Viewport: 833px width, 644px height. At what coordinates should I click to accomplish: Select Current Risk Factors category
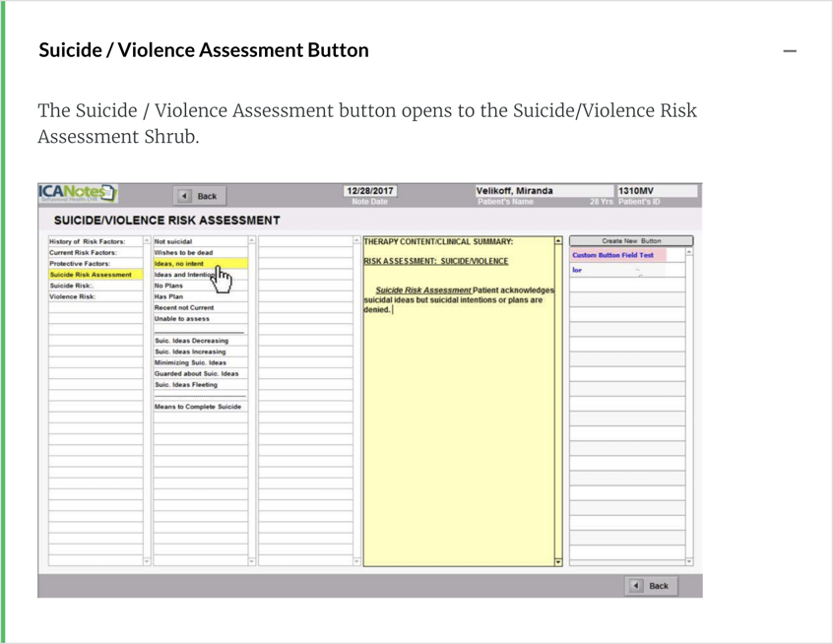(84, 253)
